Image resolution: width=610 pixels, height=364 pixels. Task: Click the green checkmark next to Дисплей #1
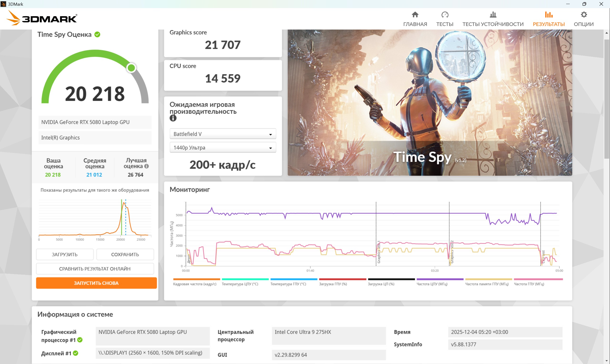coord(76,353)
